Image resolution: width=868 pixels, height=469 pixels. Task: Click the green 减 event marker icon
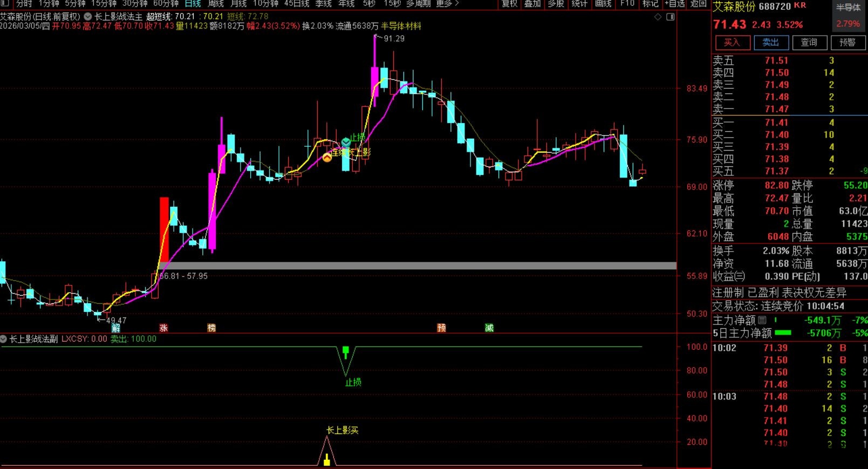point(489,328)
